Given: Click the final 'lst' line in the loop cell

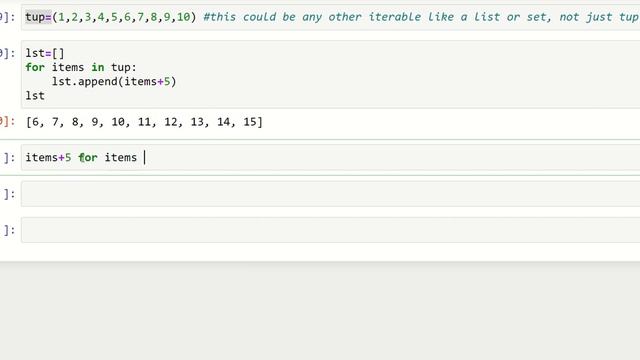Looking at the screenshot, I should (x=35, y=96).
